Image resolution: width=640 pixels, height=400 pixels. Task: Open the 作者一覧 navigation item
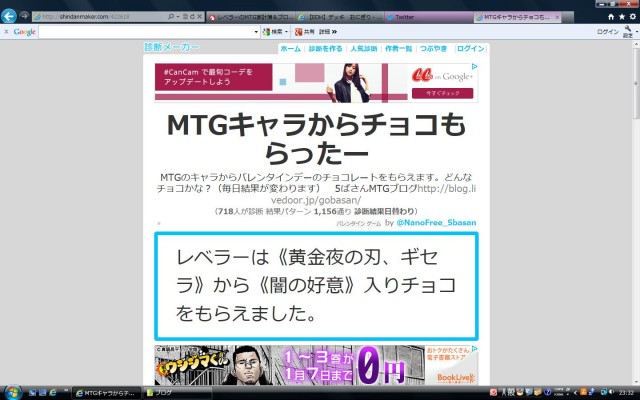click(398, 49)
